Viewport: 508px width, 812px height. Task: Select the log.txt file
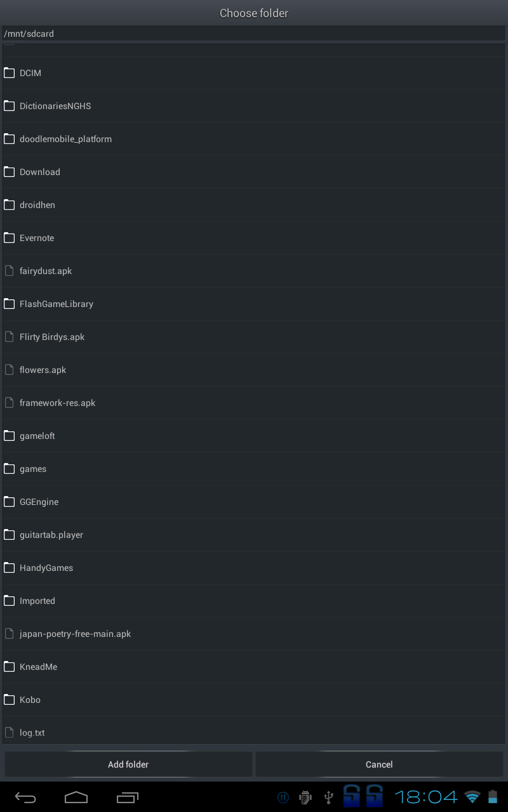point(32,733)
